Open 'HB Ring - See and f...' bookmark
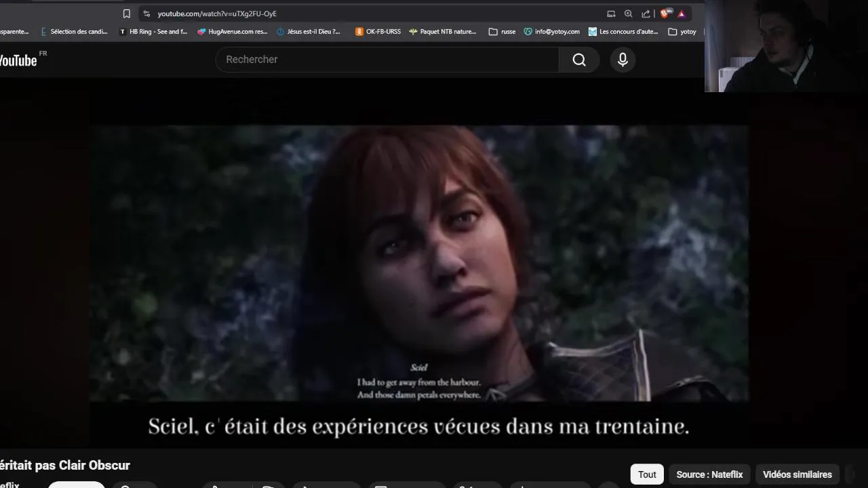Image resolution: width=868 pixels, height=488 pixels. tap(153, 31)
